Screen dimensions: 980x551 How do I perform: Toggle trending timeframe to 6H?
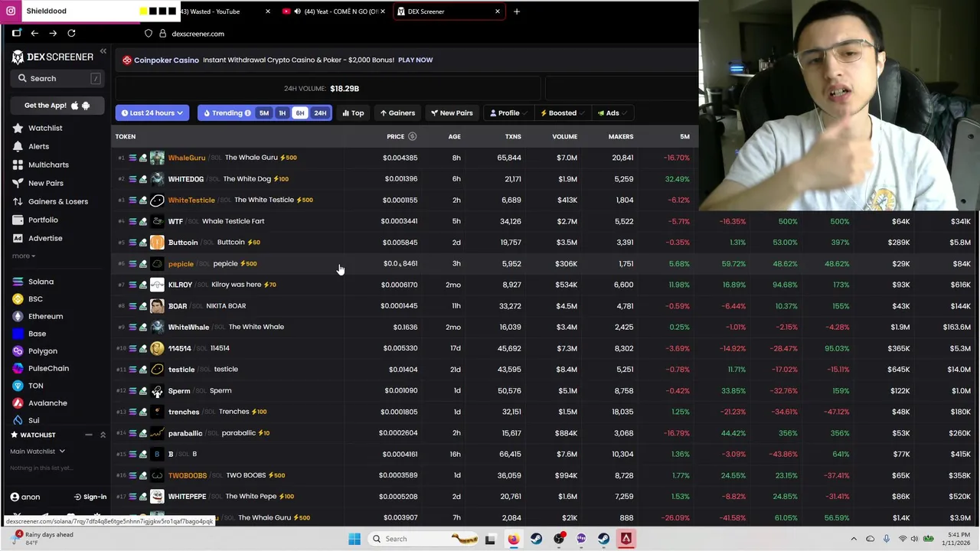[300, 113]
